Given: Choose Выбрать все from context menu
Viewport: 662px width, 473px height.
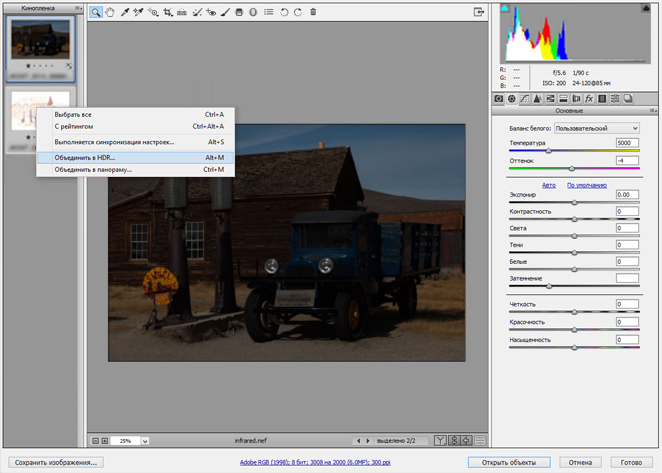Looking at the screenshot, I should 135,114.
